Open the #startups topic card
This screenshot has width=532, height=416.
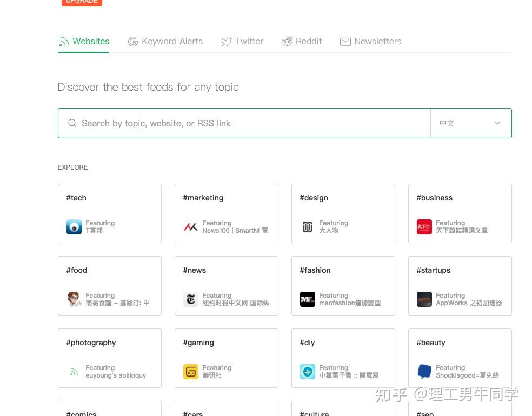[x=460, y=286]
